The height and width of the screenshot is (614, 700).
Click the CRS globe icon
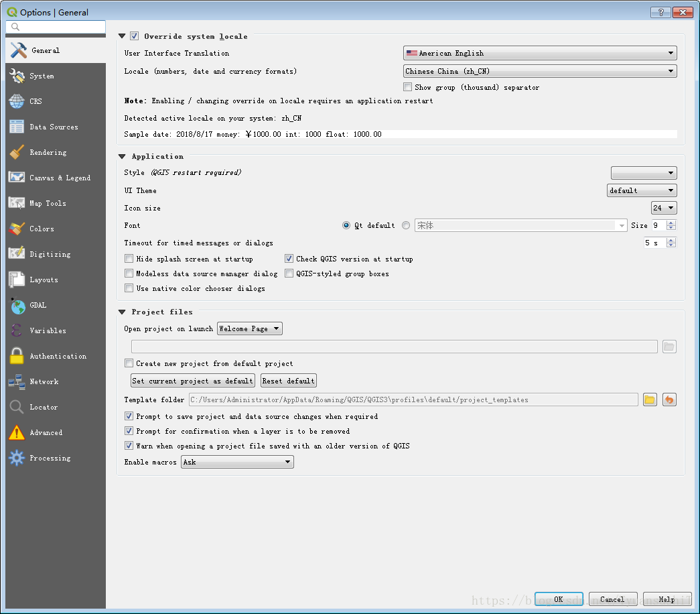tap(17, 101)
